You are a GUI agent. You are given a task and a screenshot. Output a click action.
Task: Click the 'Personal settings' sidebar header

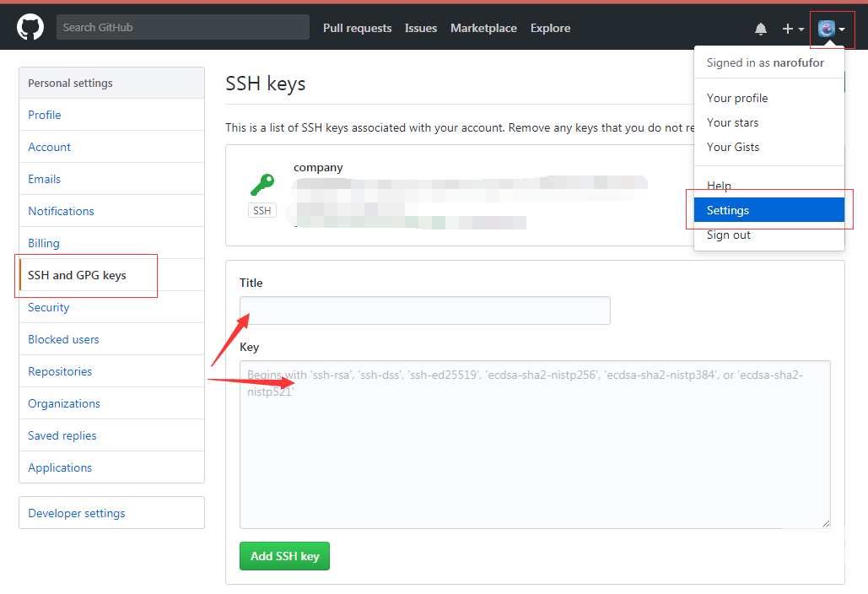pyautogui.click(x=112, y=83)
